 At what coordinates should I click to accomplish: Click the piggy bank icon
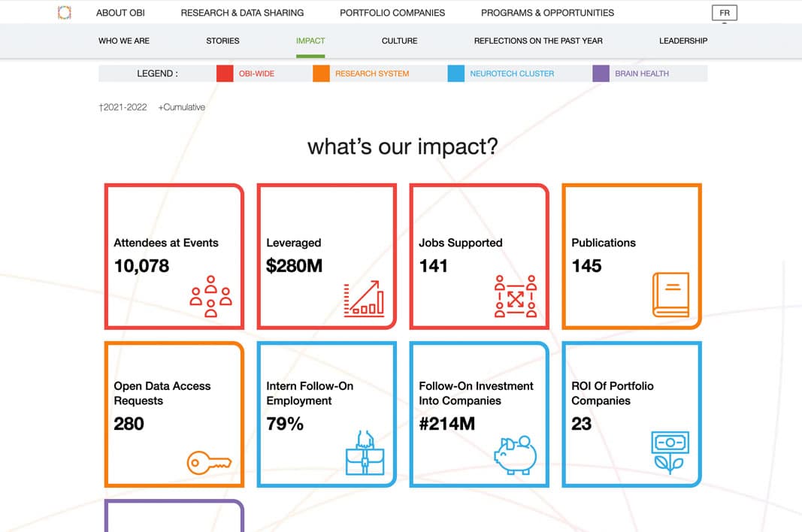515,455
